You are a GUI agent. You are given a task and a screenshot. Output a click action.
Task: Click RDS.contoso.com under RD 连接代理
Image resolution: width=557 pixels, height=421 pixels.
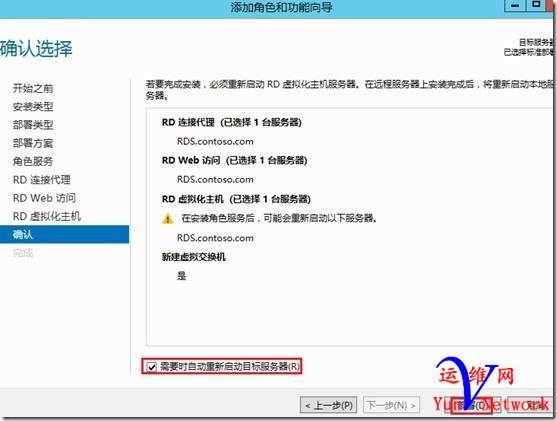[215, 141]
